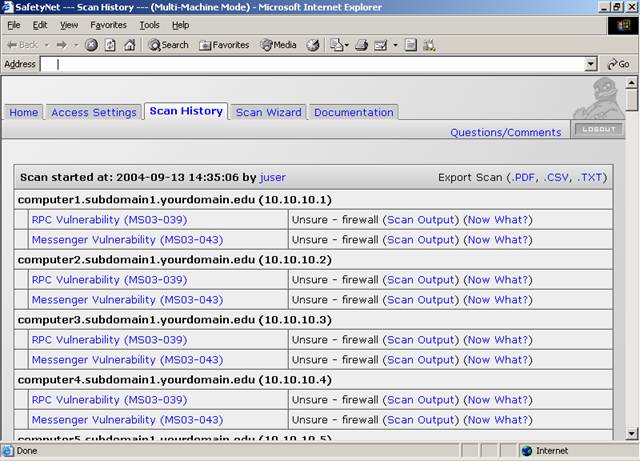Open the Search pane
The width and height of the screenshot is (640, 461).
[169, 45]
